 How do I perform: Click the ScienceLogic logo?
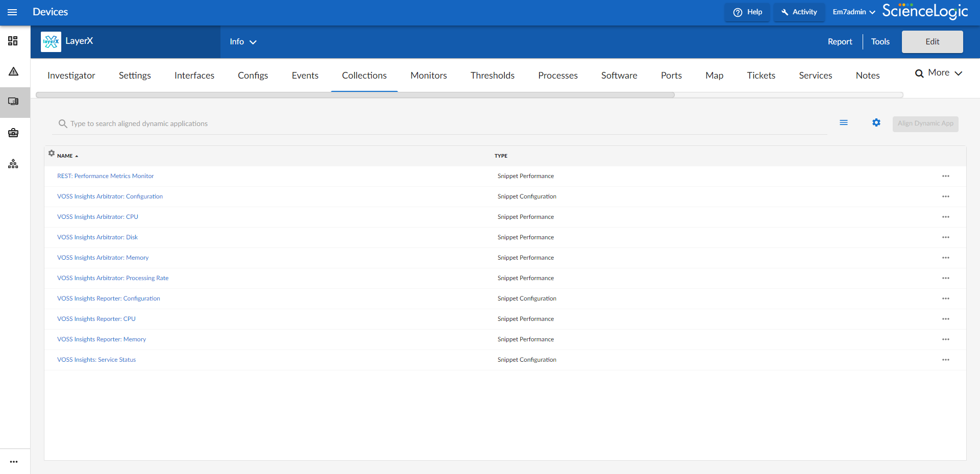(x=925, y=11)
